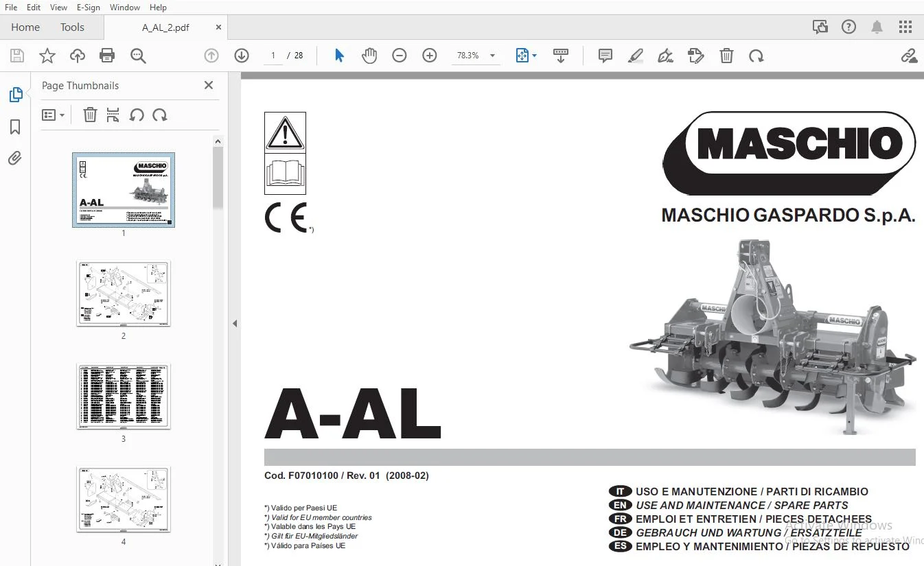Click the page number input field
Viewport: 924px width, 566px height.
(x=273, y=56)
